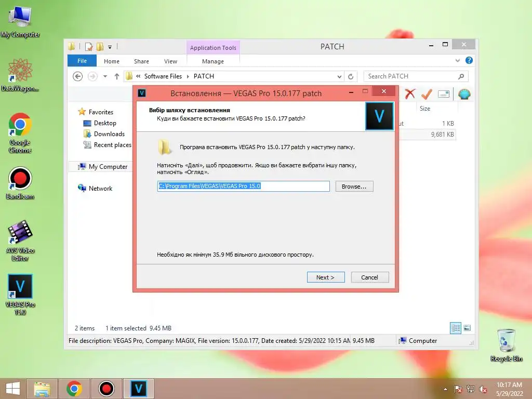The width and height of the screenshot is (532, 399).
Task: Switch to large icons view layout
Action: click(467, 328)
